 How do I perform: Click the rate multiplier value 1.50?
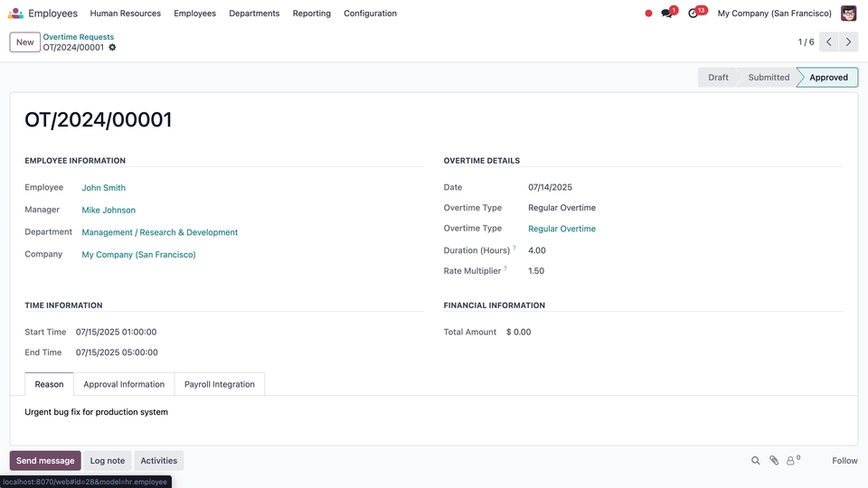pos(536,270)
